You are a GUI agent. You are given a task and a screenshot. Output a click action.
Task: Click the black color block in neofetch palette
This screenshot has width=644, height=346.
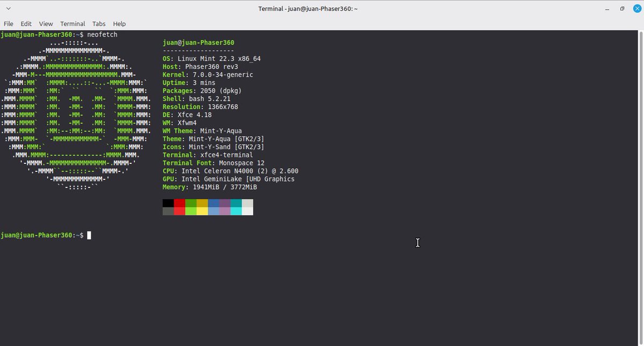point(168,203)
